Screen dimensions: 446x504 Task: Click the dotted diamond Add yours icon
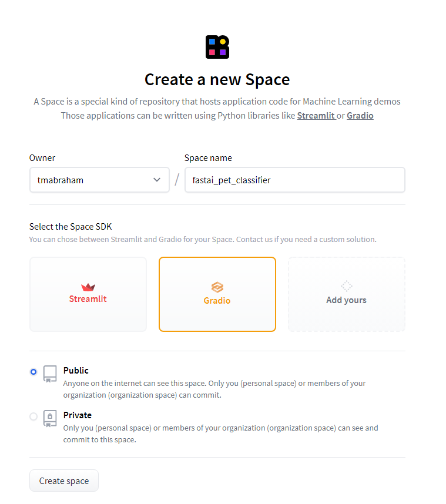pyautogui.click(x=346, y=285)
